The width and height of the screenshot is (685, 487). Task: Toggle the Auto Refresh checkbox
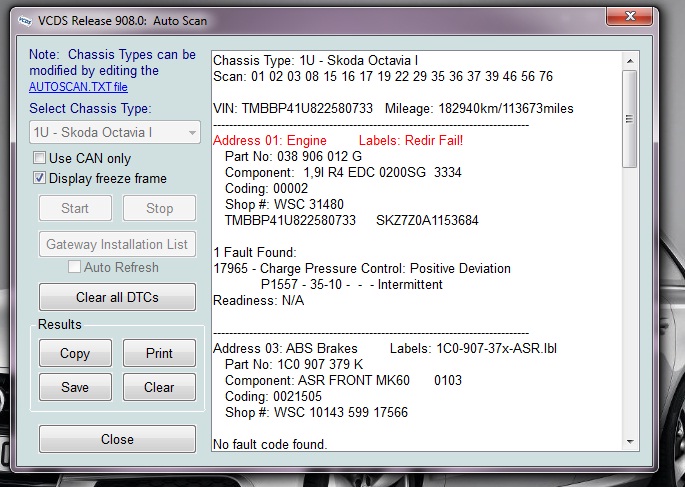pos(74,267)
